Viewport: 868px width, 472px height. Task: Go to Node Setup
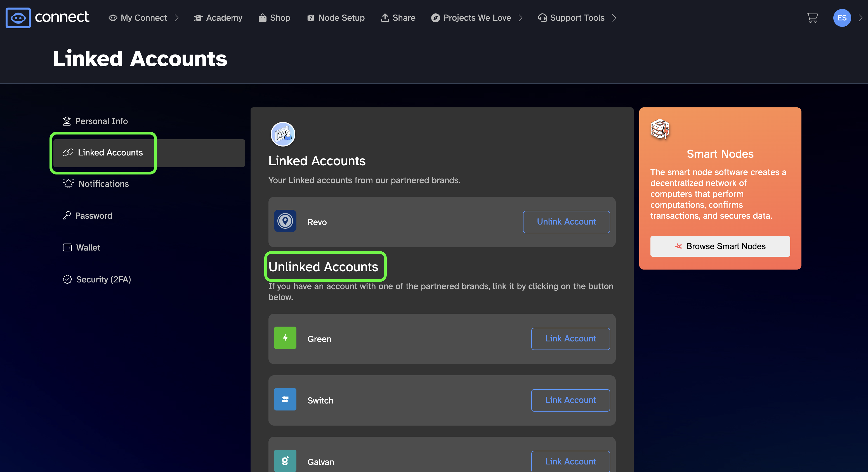click(336, 18)
